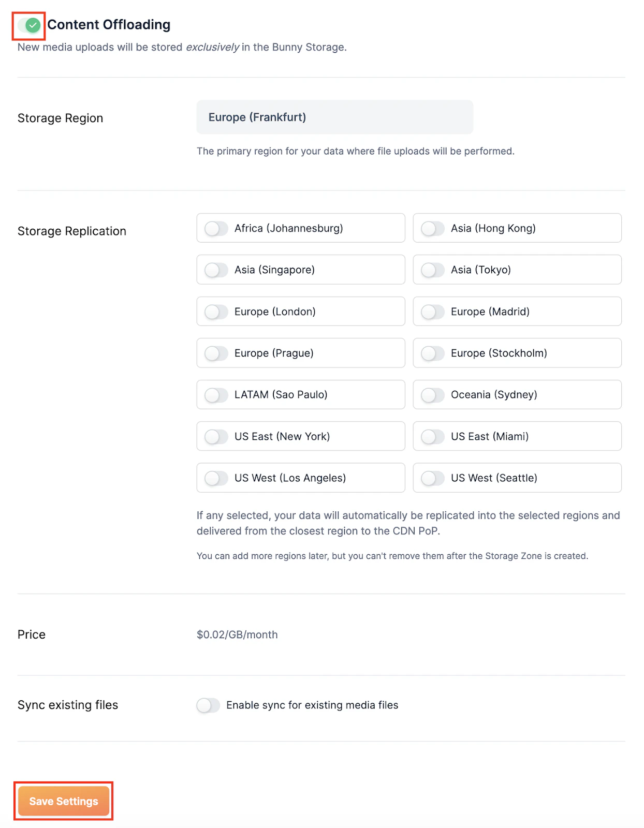
Task: Switch on Europe (Prague) replication
Action: click(x=216, y=353)
